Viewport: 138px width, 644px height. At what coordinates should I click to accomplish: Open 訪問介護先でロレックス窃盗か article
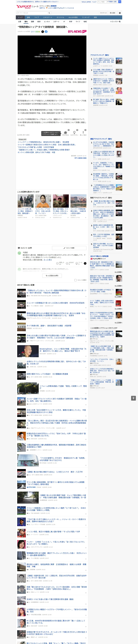(x=47, y=374)
